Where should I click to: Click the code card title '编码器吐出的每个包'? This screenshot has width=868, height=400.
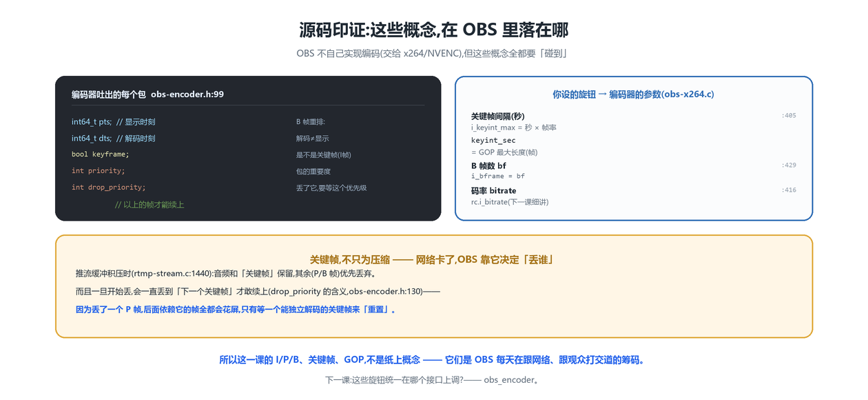coord(109,94)
